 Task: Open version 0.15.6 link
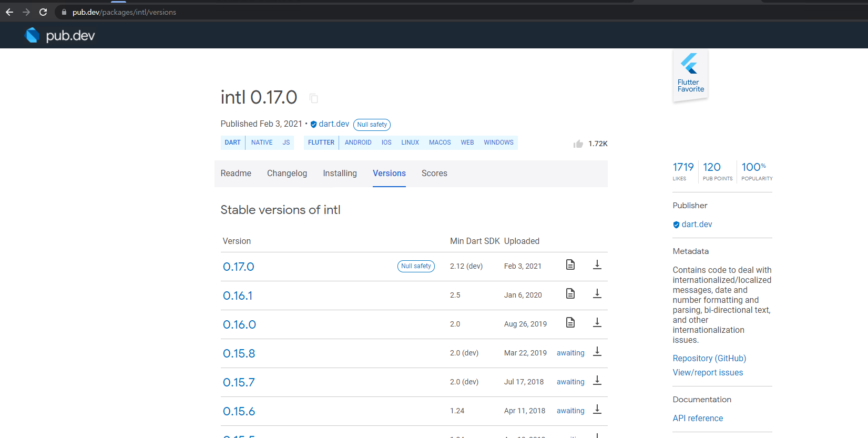pos(239,411)
